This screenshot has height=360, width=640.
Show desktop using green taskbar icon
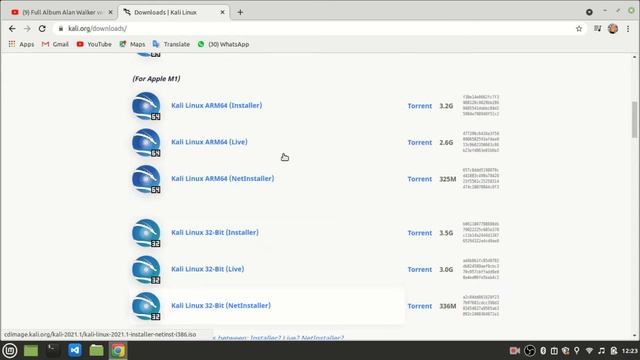pyautogui.click(x=31, y=350)
